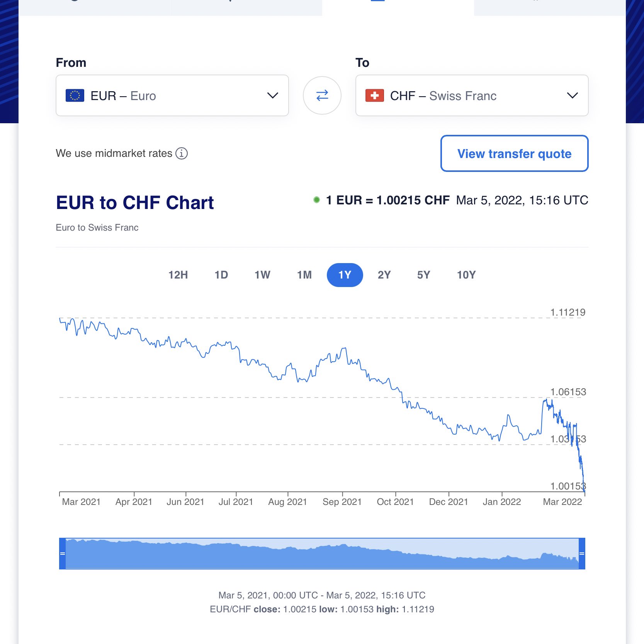
Task: Select the 12H chart range
Action: pos(178,275)
